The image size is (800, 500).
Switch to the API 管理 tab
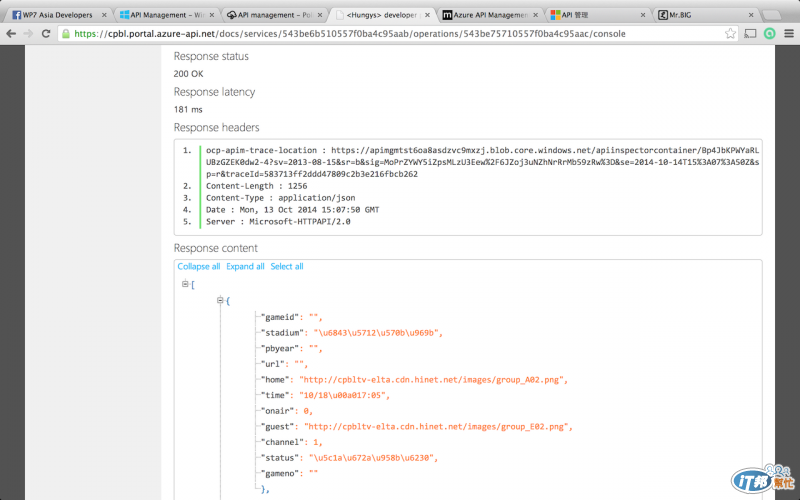tap(597, 15)
